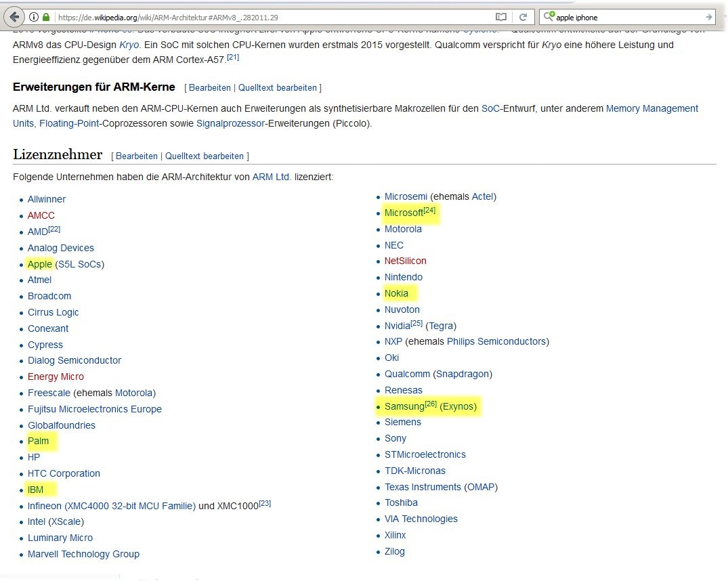Click the green secure padlock icon
Screen dimensions: 728x581
pos(46,17)
